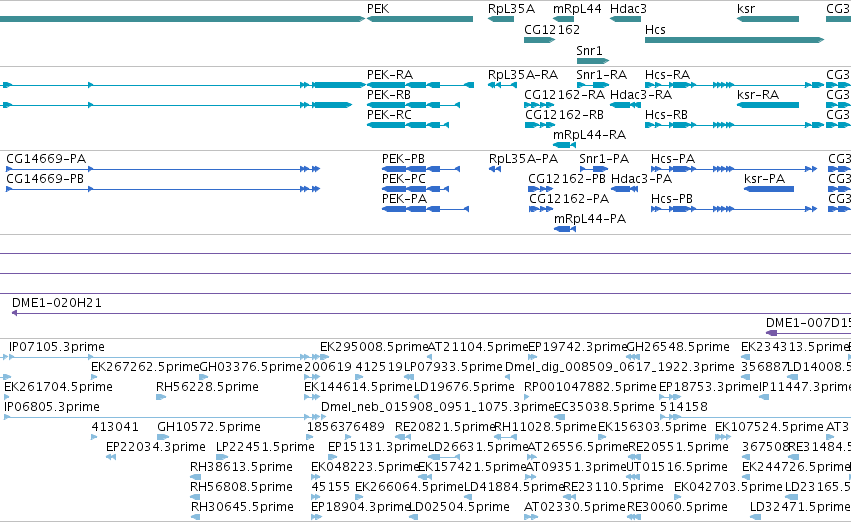Select the PEK gene label in top track
Screen dimensions: 851x522
pos(378,9)
